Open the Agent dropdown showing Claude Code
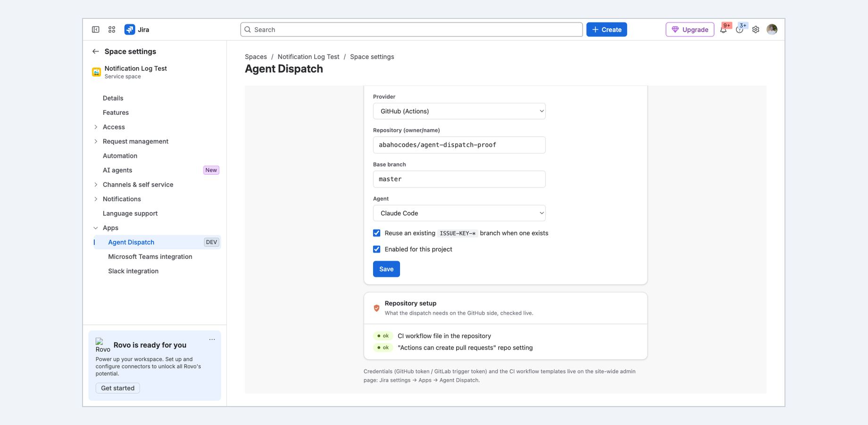This screenshot has width=868, height=425. click(x=459, y=213)
